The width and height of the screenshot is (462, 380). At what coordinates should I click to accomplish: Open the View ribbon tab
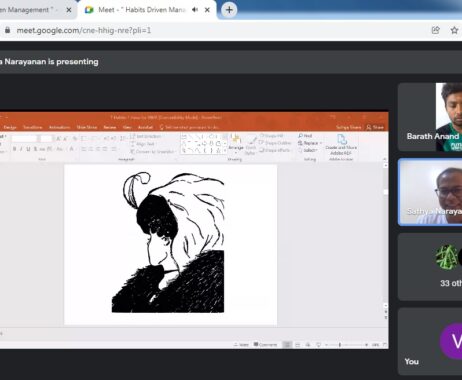(x=127, y=127)
